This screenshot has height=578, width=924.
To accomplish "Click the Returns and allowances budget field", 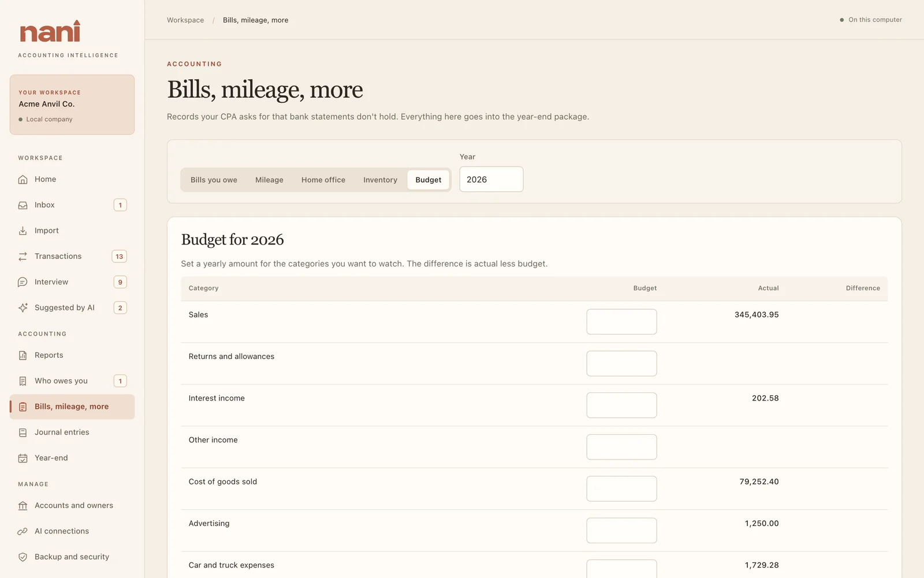I will 621,364.
